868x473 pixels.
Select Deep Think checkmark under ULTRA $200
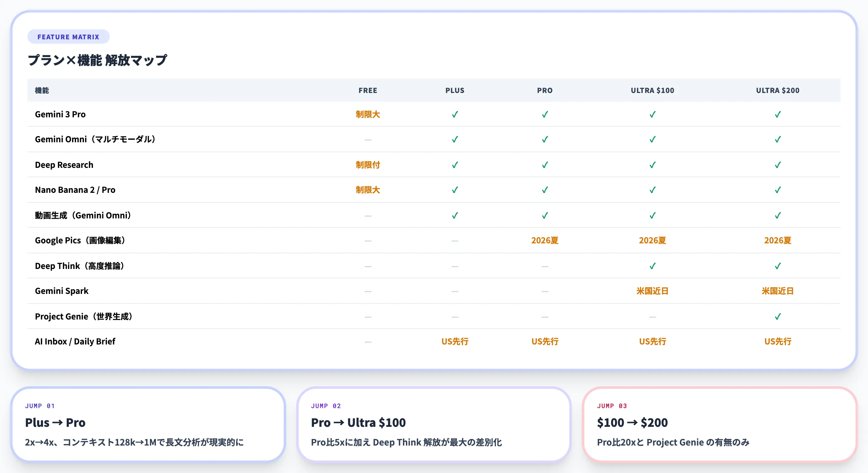(778, 266)
